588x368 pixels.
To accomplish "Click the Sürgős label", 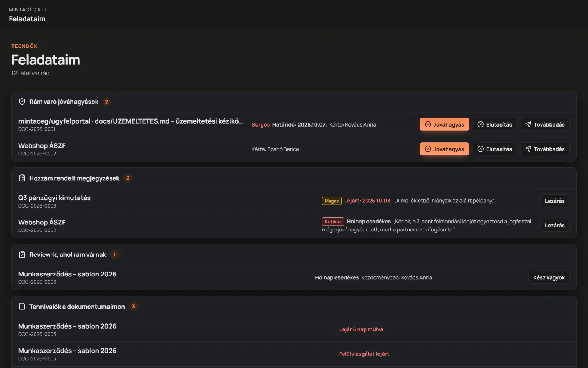I will coord(261,125).
